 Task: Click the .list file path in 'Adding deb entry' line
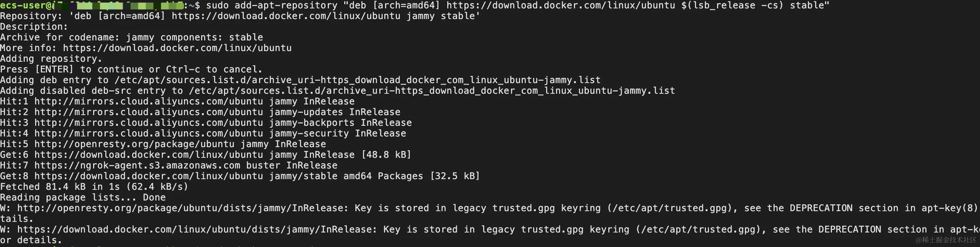358,80
